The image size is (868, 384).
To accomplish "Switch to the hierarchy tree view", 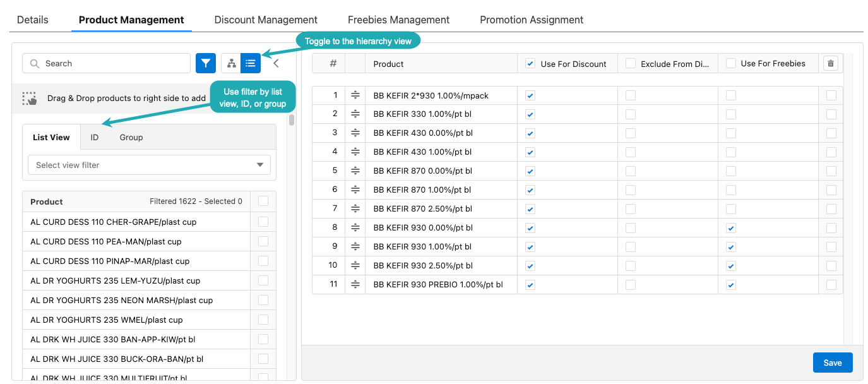I will [231, 63].
